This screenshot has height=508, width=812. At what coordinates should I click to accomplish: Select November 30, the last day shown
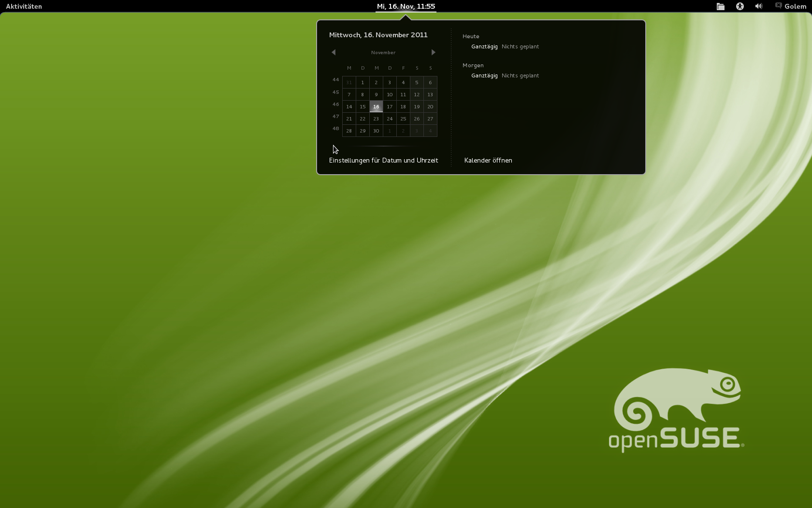tap(376, 131)
